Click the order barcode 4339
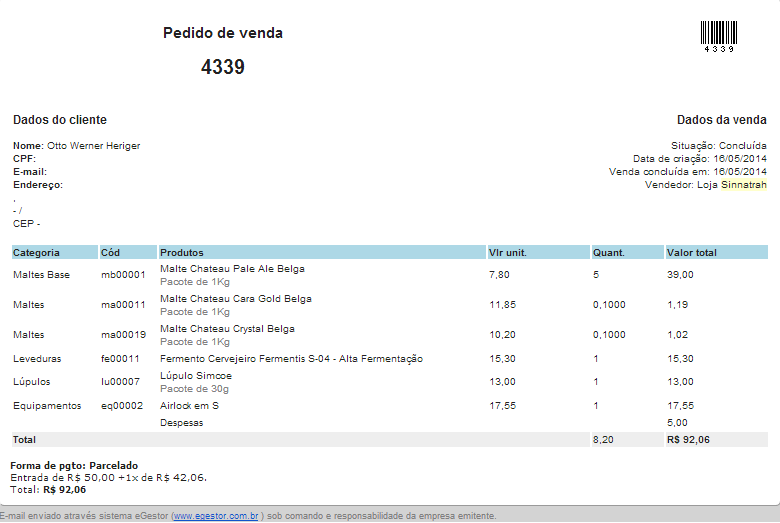This screenshot has width=780, height=523. (719, 36)
